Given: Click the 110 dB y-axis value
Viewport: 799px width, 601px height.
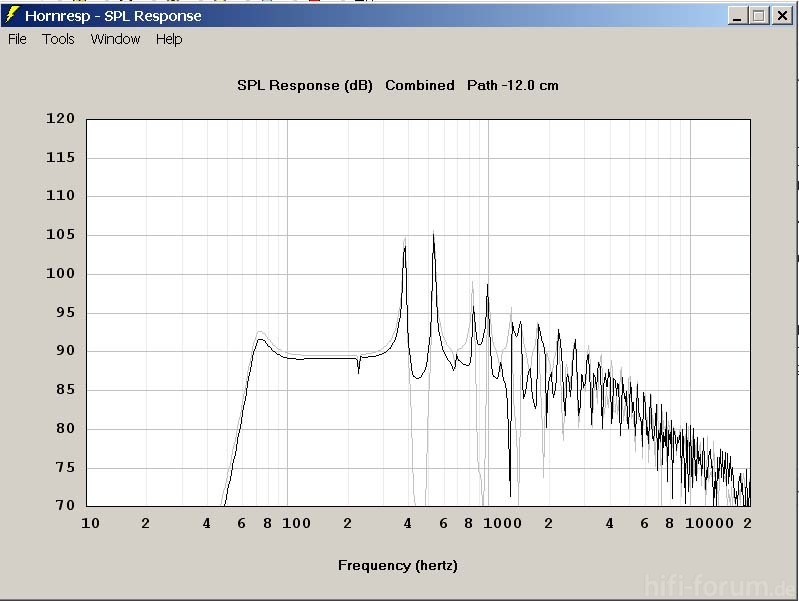Looking at the screenshot, I should (61, 195).
